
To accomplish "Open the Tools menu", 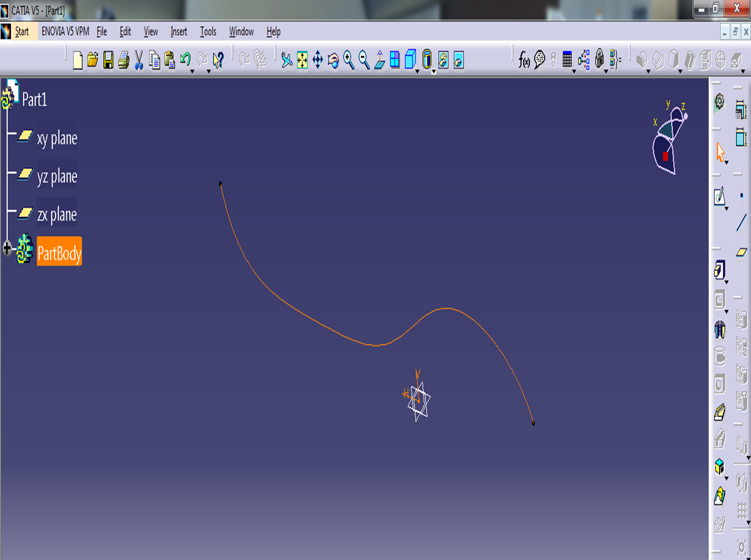I will [208, 32].
